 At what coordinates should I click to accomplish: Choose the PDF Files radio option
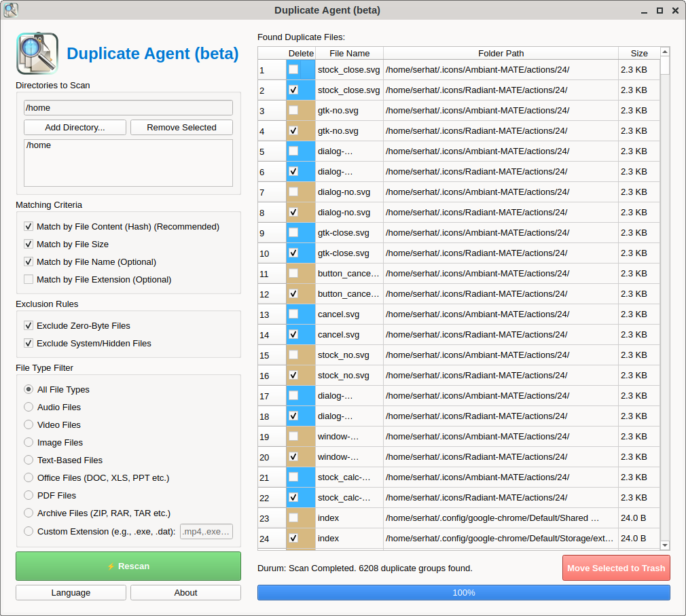29,496
